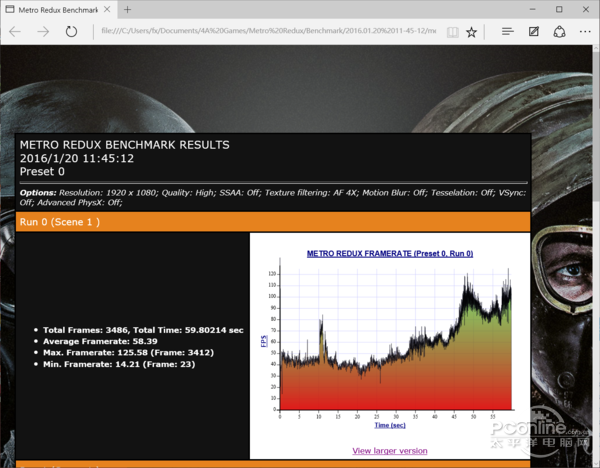Image resolution: width=600 pixels, height=468 pixels.
Task: Click the Time (sec) axis label
Action: tap(390, 425)
